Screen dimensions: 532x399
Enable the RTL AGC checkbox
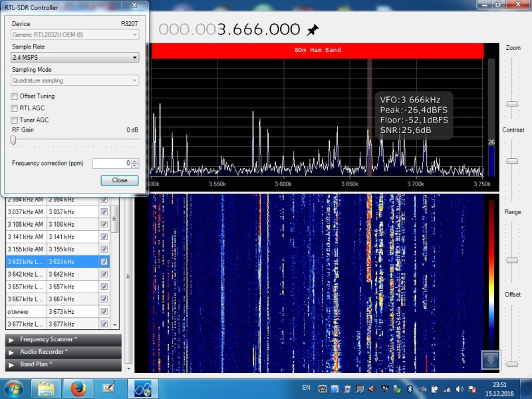click(x=14, y=108)
